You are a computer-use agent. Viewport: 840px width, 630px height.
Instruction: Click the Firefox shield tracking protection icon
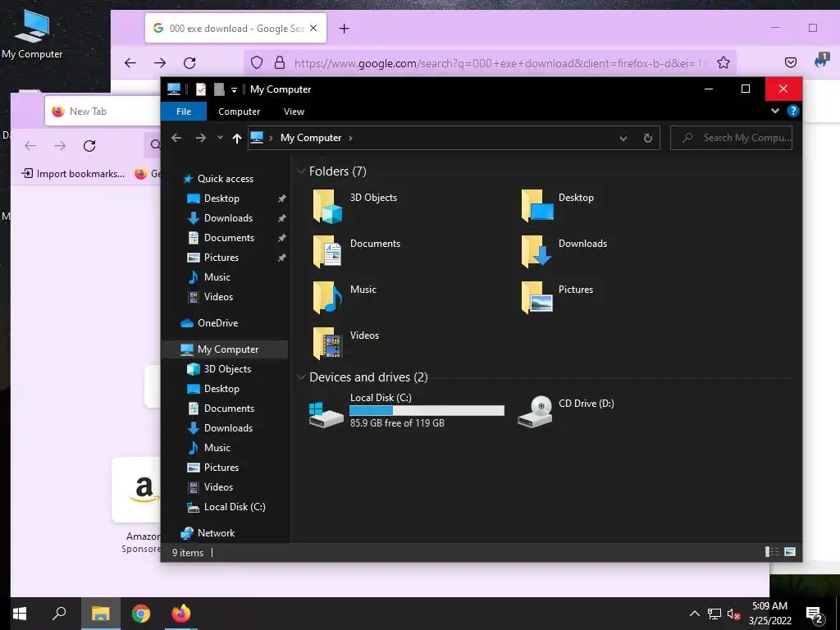(x=257, y=62)
